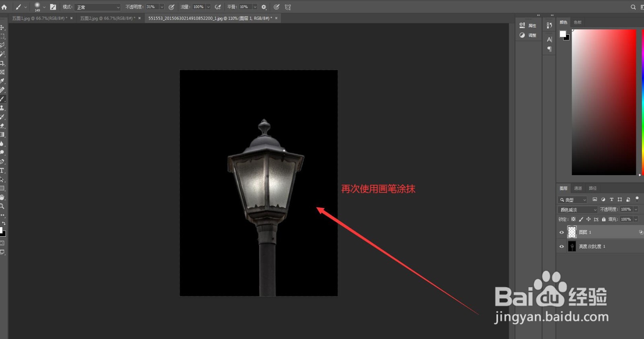Viewport: 644px width, 339px height.
Task: Select the Clone Stamp tool
Action: click(x=2, y=108)
